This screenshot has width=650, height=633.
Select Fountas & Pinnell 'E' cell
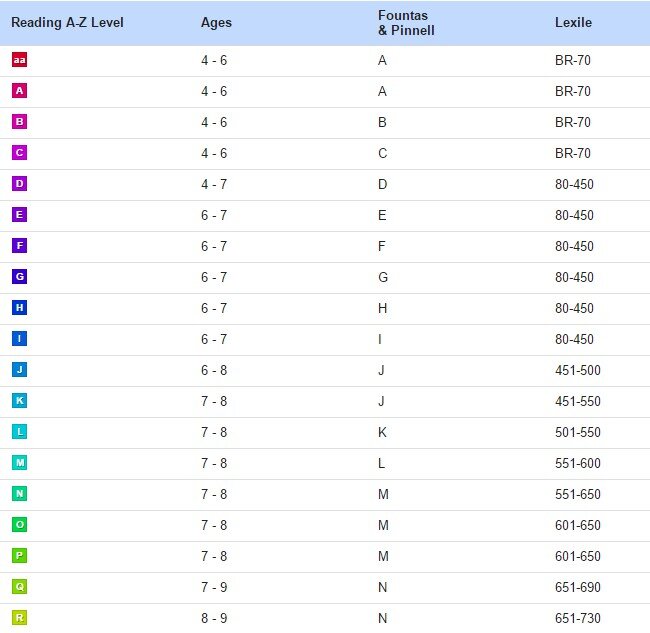point(382,215)
